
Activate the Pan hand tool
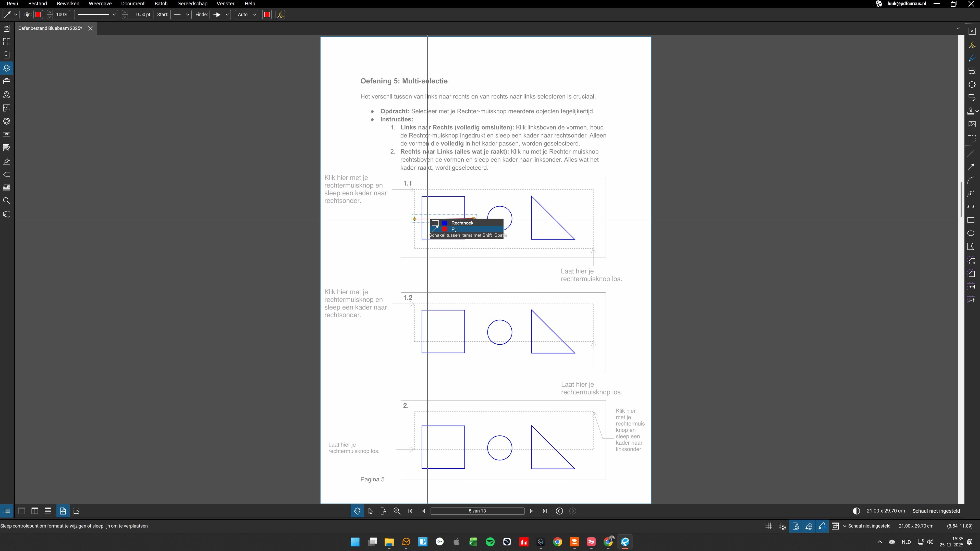[x=357, y=511]
